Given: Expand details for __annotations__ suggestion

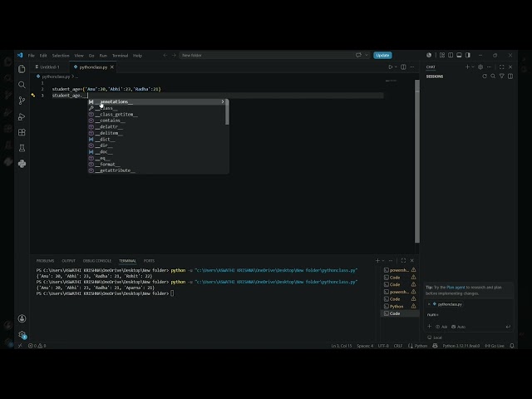Looking at the screenshot, I should (223, 101).
